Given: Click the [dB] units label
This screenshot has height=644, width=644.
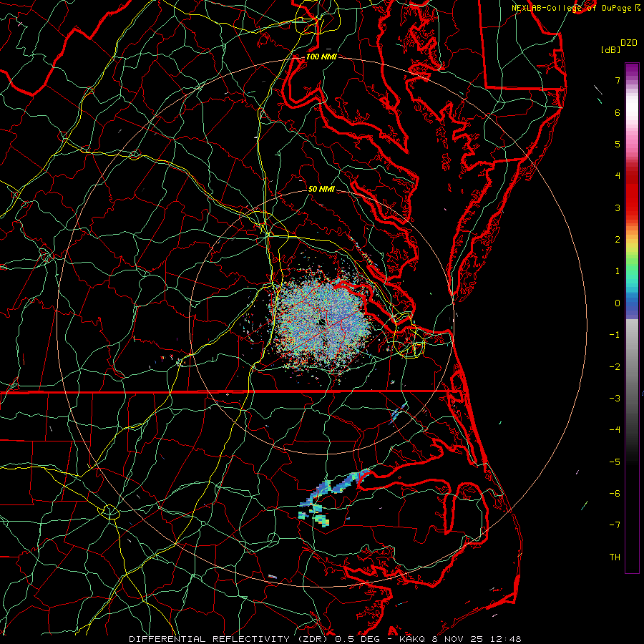Looking at the screenshot, I should (x=611, y=49).
